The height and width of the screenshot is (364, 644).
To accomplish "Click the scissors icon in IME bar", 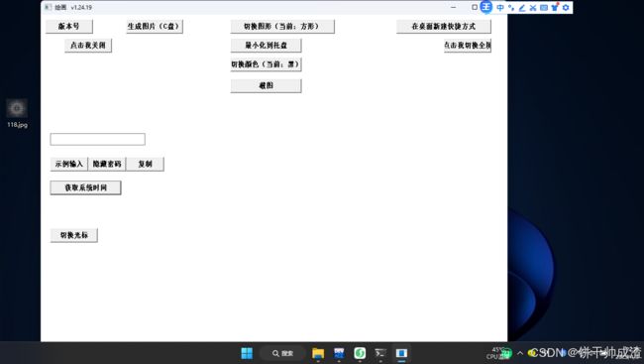I will point(533,7).
